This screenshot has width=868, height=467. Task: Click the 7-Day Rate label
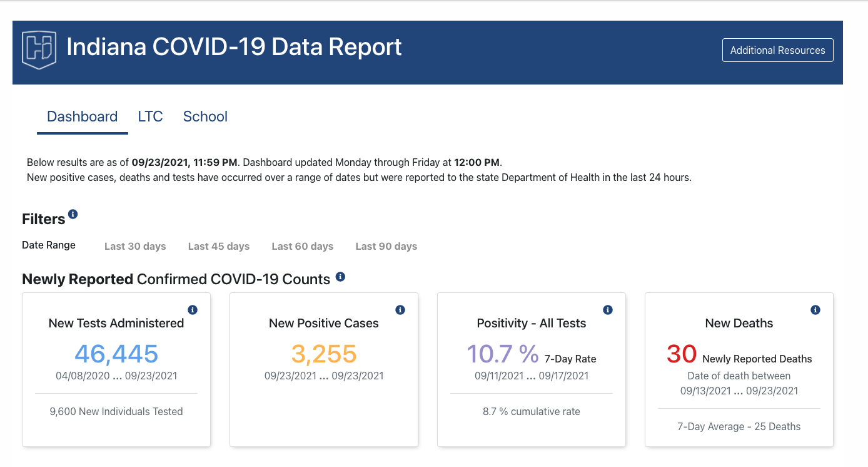pyautogui.click(x=570, y=359)
